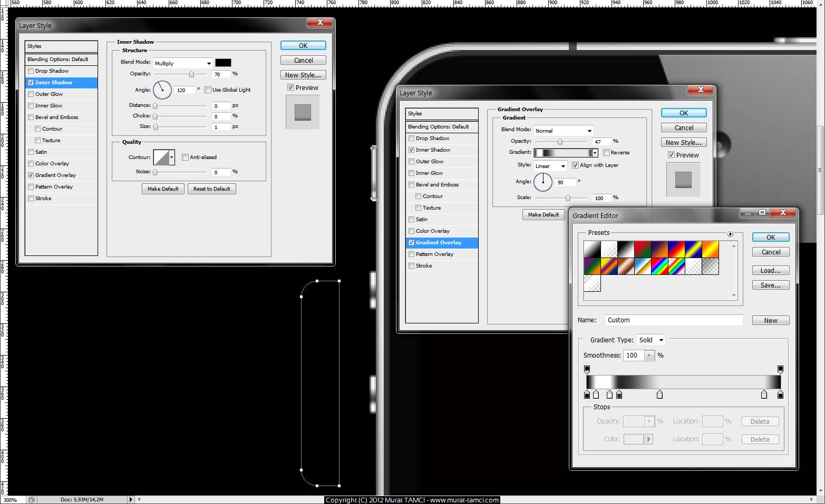825x504 pixels.
Task: Pick the Spectrum rainbow gradient preset
Action: (x=659, y=266)
